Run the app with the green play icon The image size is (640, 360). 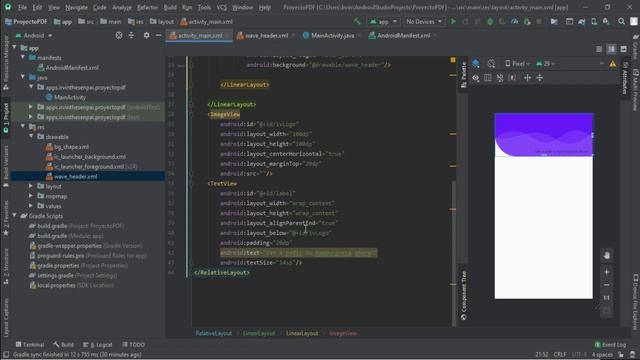453,22
